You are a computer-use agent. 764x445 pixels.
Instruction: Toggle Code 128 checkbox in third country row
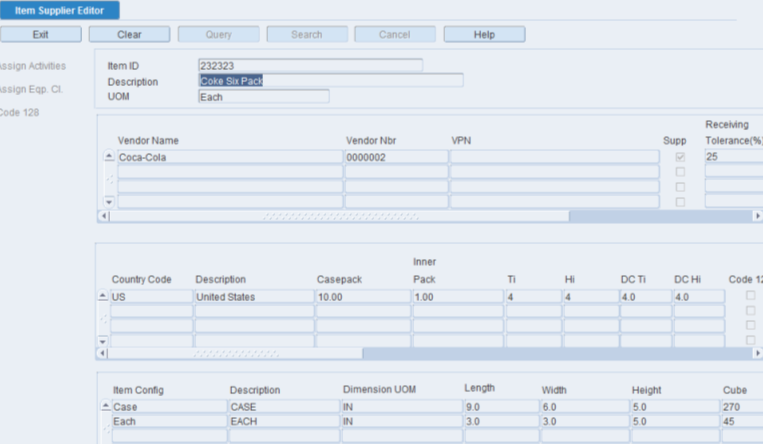point(750,325)
